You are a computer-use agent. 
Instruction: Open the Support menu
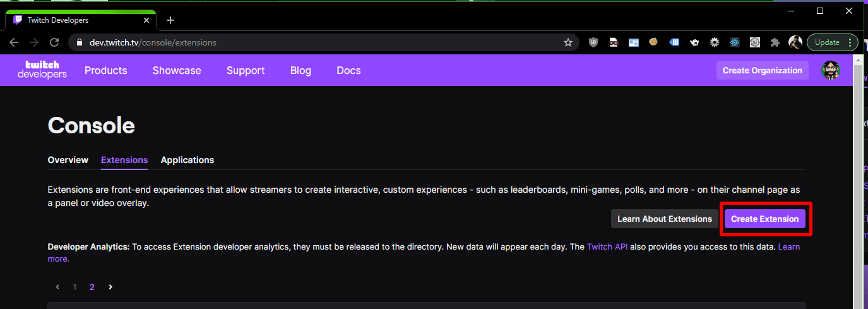[246, 70]
